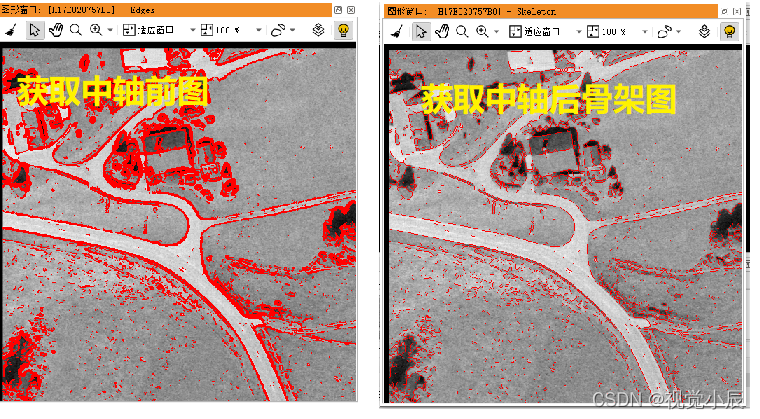Select the pointer tool in Skeleton window
This screenshot has width=760, height=419.
click(x=421, y=32)
